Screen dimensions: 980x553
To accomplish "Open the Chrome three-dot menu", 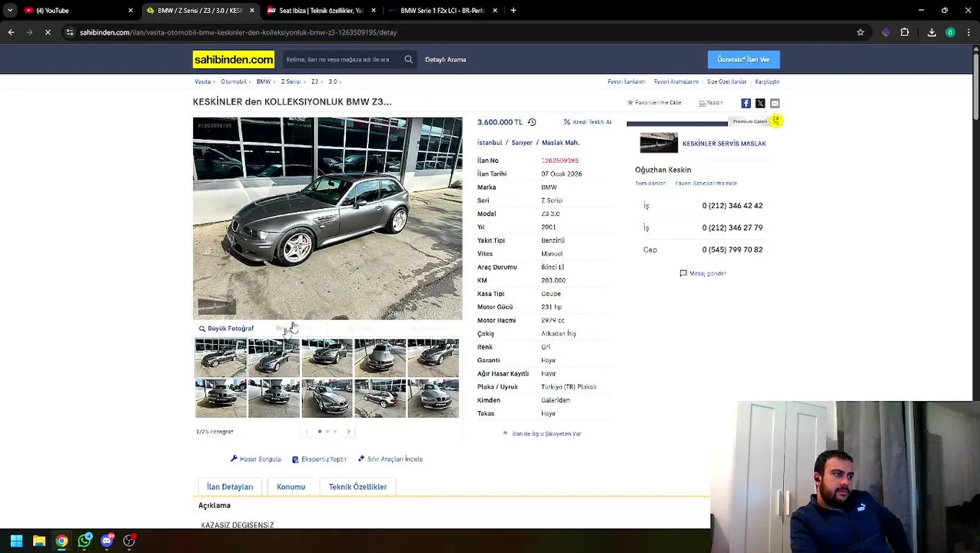I will point(968,32).
